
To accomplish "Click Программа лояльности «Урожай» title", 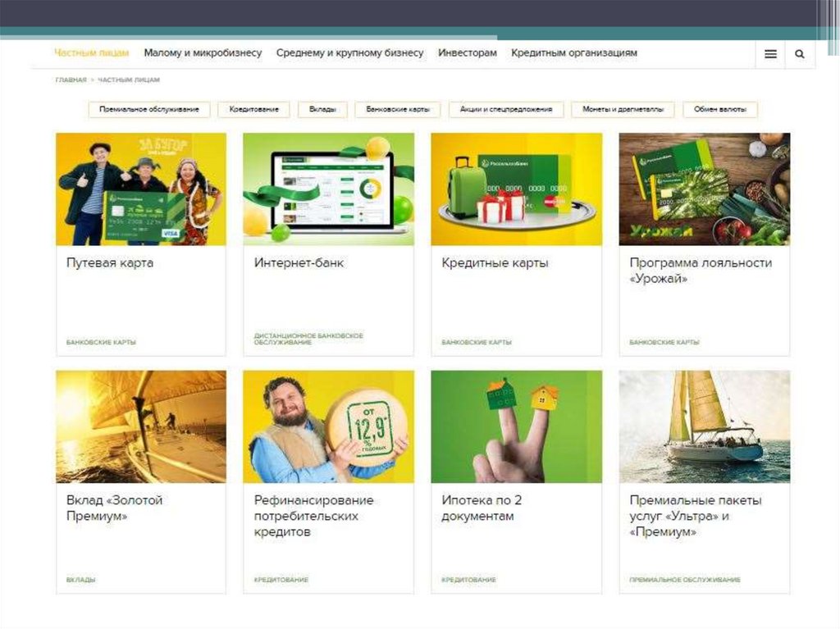I will (x=701, y=271).
